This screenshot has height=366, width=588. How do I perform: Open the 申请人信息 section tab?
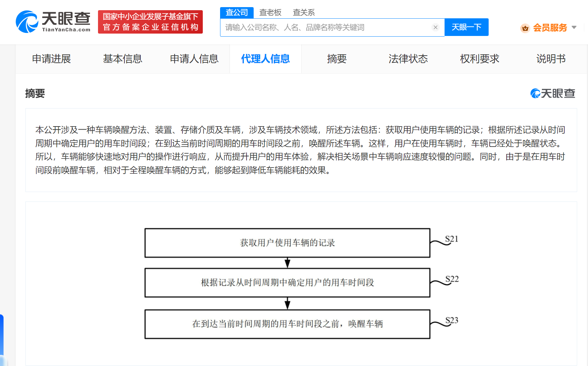point(194,59)
